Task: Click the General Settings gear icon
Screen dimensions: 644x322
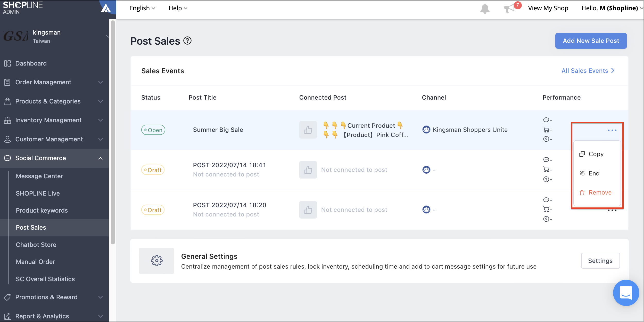Action: 156,261
